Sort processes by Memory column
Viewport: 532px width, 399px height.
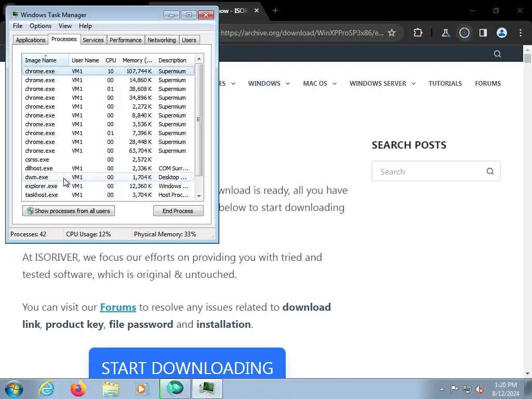point(137,60)
